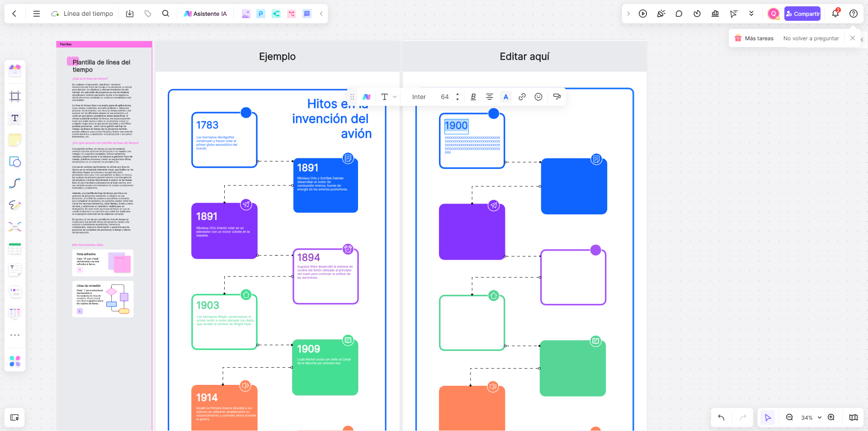Toggle bold formatting
Viewport: 868px width, 431px height.
[x=473, y=97]
